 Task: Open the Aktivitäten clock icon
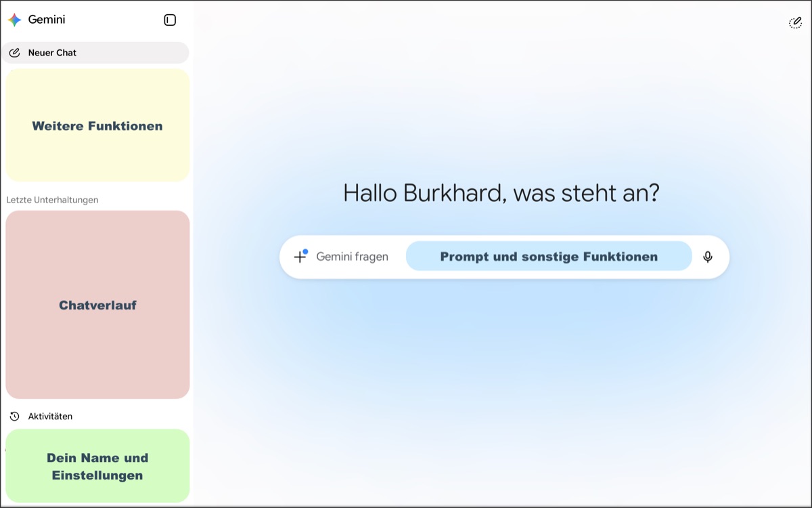tap(14, 417)
